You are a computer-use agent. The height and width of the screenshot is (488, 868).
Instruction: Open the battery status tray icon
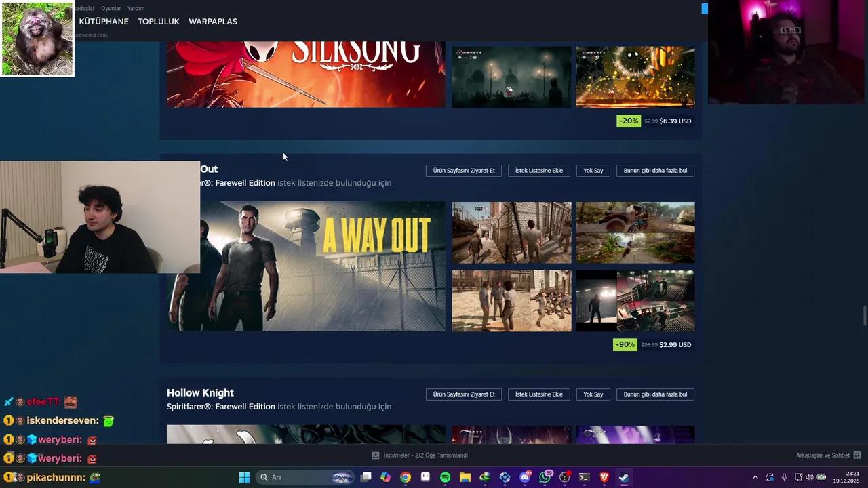point(821,477)
